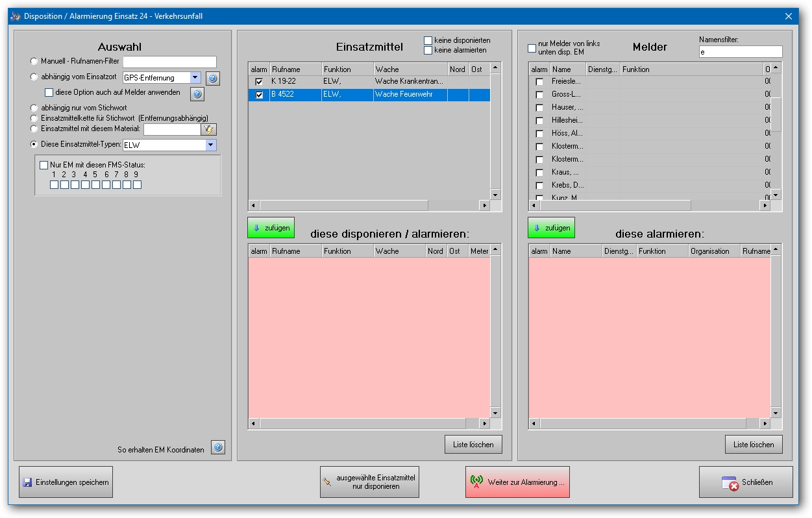
Task: Click green zufügen button under Melder list
Action: pos(551,228)
